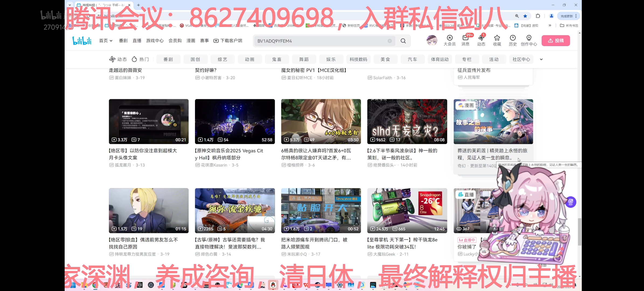
Task: Open 绝区零 超模大月卡头像文案 video thumbnail
Action: [149, 122]
